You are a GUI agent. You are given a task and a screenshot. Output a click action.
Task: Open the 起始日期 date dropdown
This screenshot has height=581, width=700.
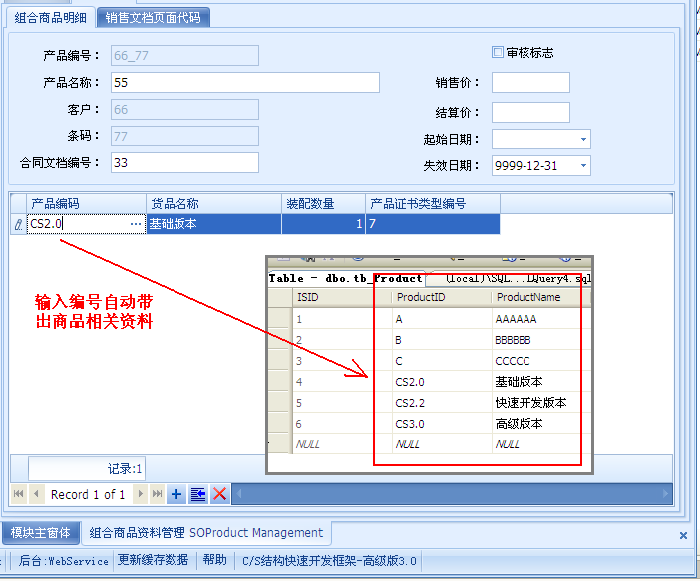[582, 140]
